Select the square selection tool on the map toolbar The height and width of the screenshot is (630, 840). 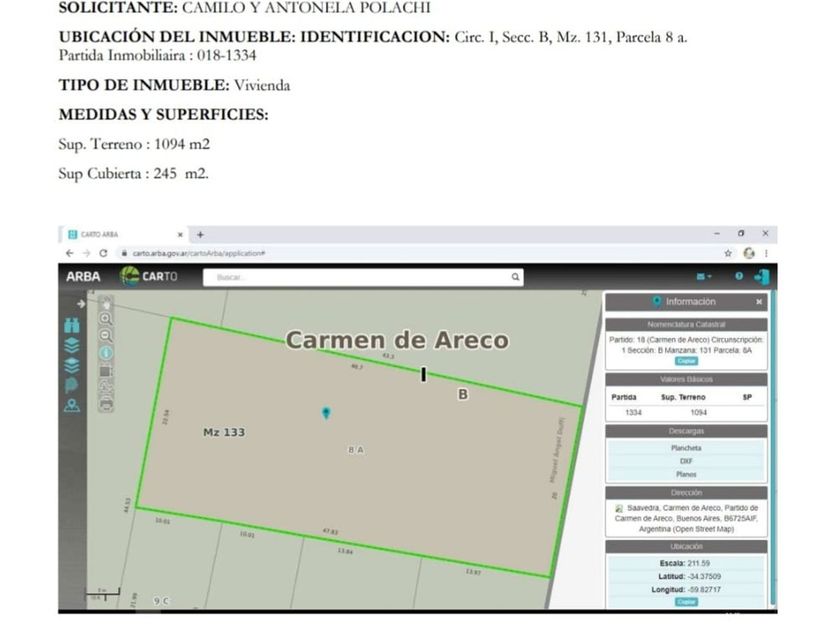tap(106, 371)
